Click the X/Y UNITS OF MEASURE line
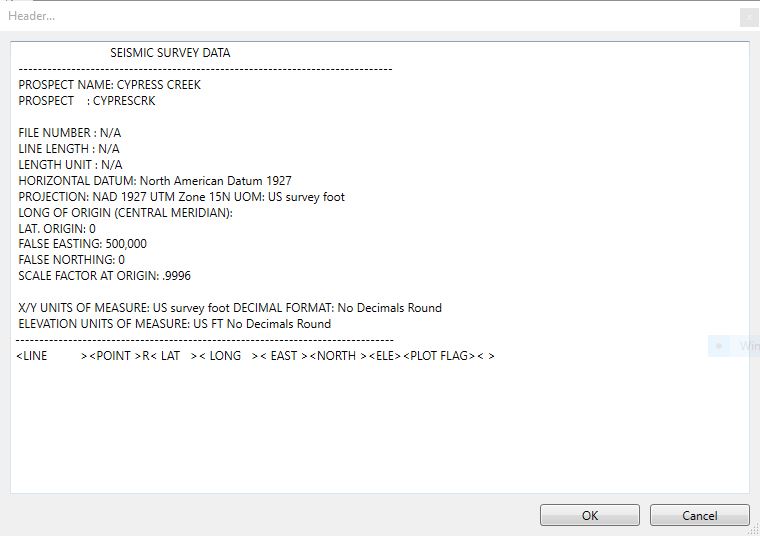Viewport: 760px width, 536px height. (x=230, y=308)
